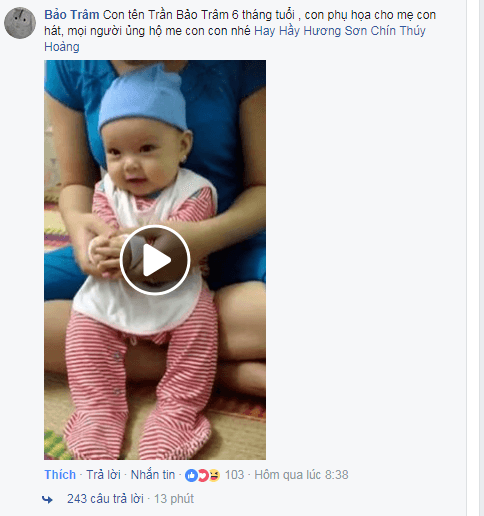484x516 pixels.
Task: Open the Hôm qua lúc 8:38 timestamp
Action: tap(301, 475)
